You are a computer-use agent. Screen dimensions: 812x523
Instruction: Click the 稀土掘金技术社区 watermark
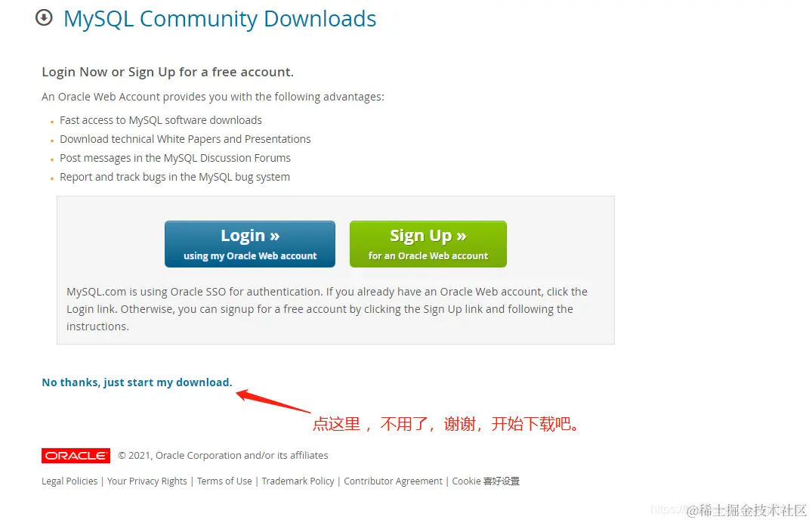746,510
